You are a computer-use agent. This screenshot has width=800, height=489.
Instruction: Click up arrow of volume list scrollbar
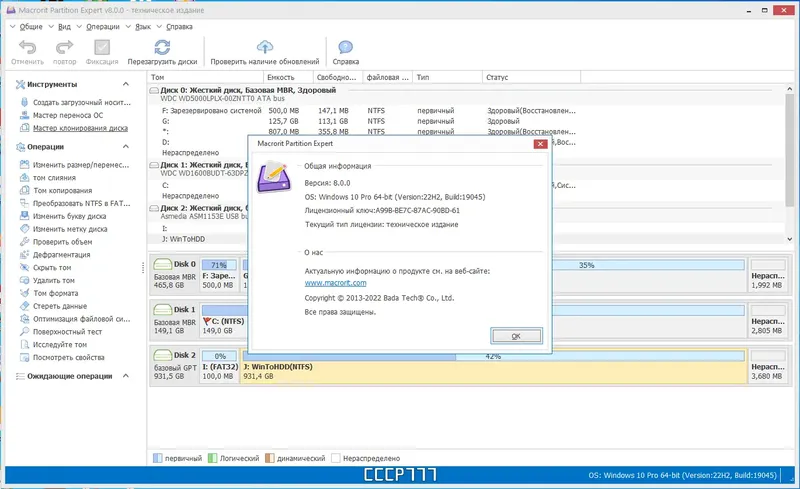coord(789,89)
